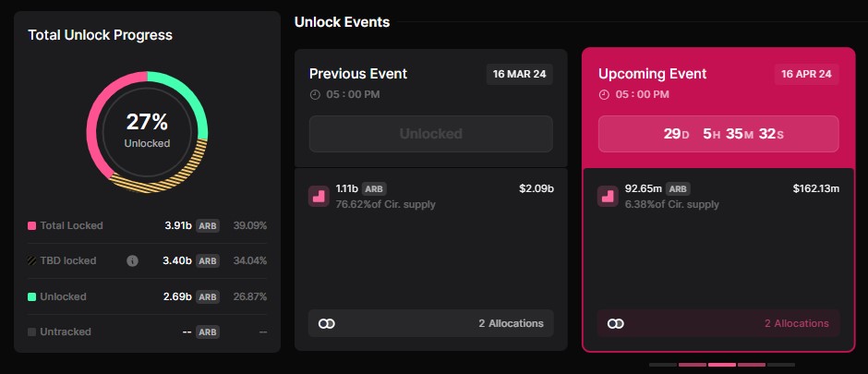Viewport: 868px width, 374px height.
Task: Click the pink allocation icon beside 92.65m ARB
Action: click(608, 197)
